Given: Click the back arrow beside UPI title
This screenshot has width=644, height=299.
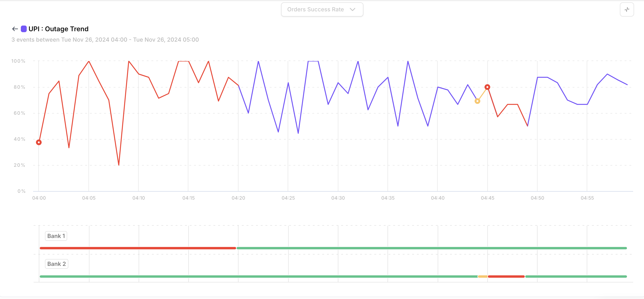Looking at the screenshot, I should click(15, 29).
